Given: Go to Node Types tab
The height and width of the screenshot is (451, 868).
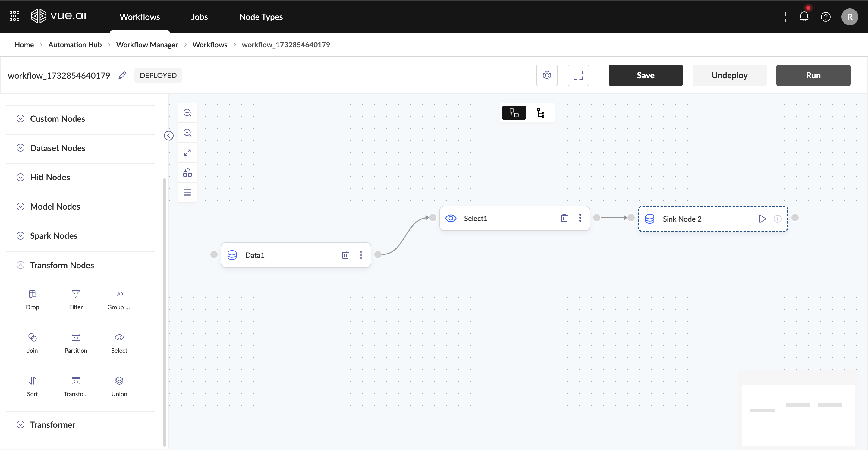Looking at the screenshot, I should click(261, 17).
